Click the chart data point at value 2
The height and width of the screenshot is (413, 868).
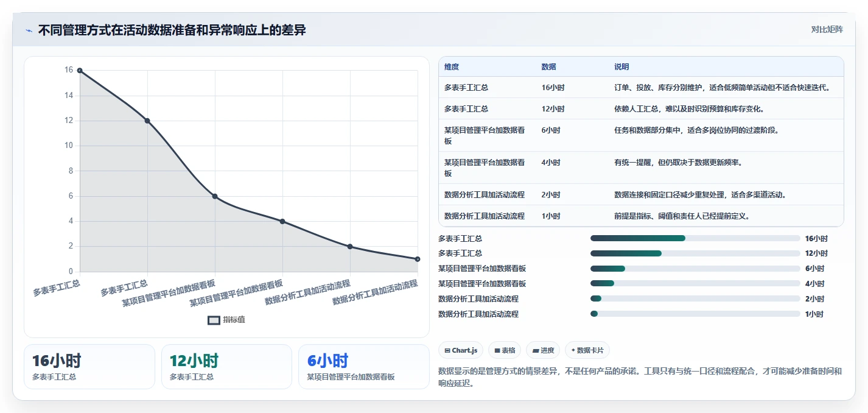click(350, 247)
